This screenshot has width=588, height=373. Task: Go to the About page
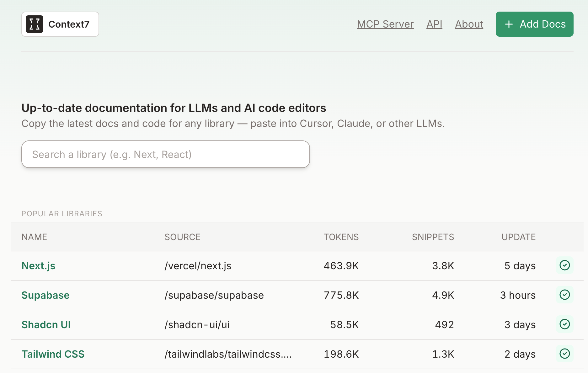(469, 24)
